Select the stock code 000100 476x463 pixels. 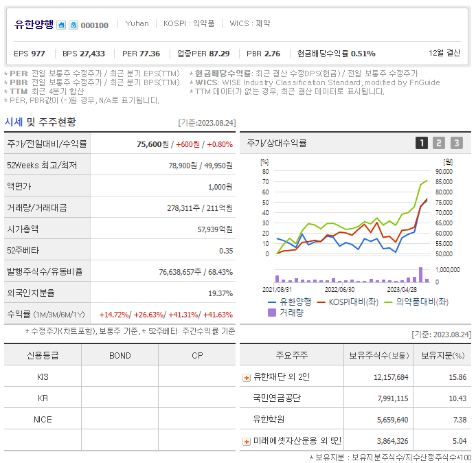click(x=94, y=25)
